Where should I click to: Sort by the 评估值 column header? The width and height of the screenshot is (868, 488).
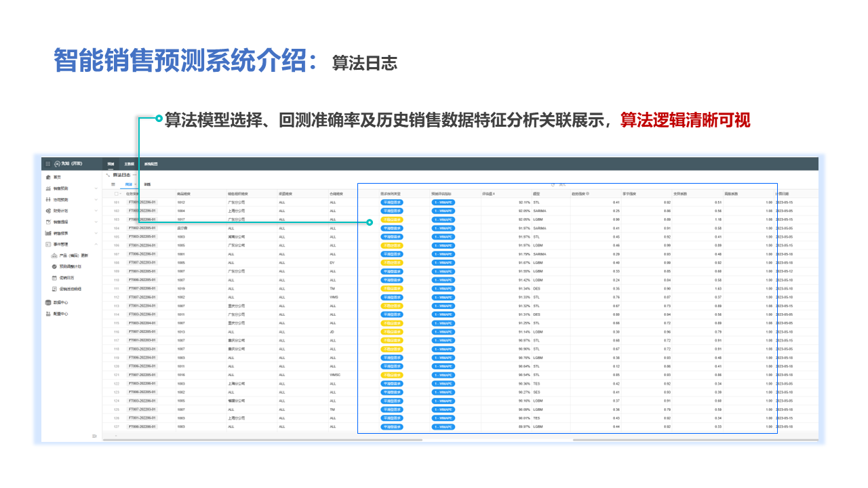488,194
